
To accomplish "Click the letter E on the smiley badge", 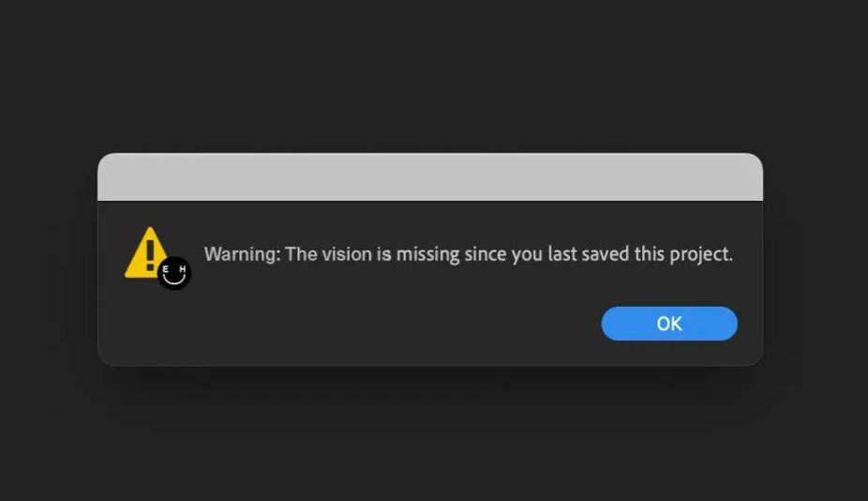I will coord(166,269).
